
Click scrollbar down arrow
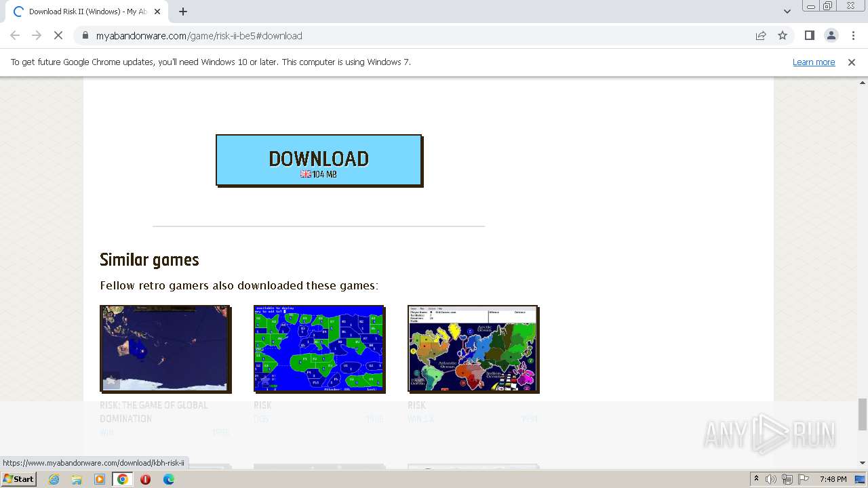(862, 463)
